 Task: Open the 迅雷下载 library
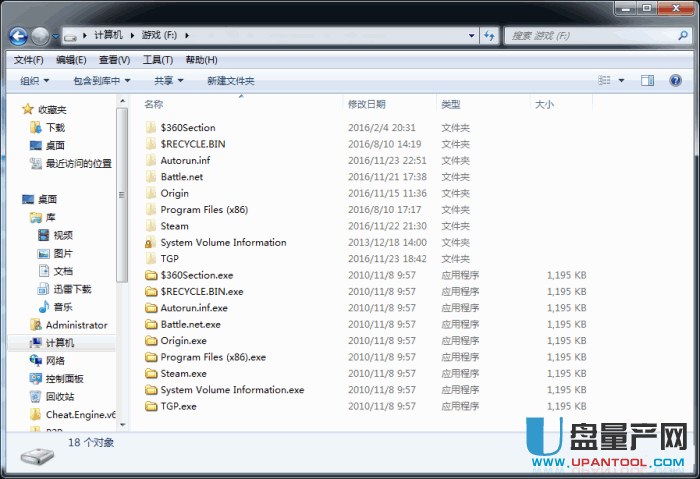(x=65, y=289)
